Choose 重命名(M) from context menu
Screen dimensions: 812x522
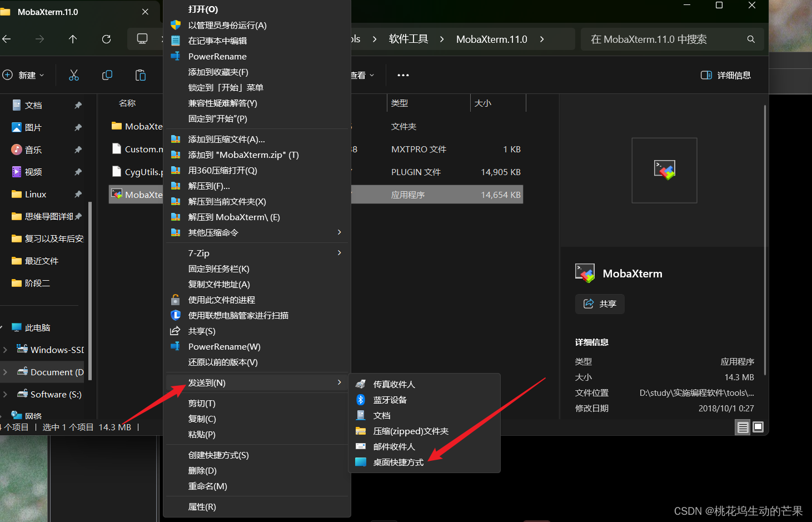tap(257, 486)
